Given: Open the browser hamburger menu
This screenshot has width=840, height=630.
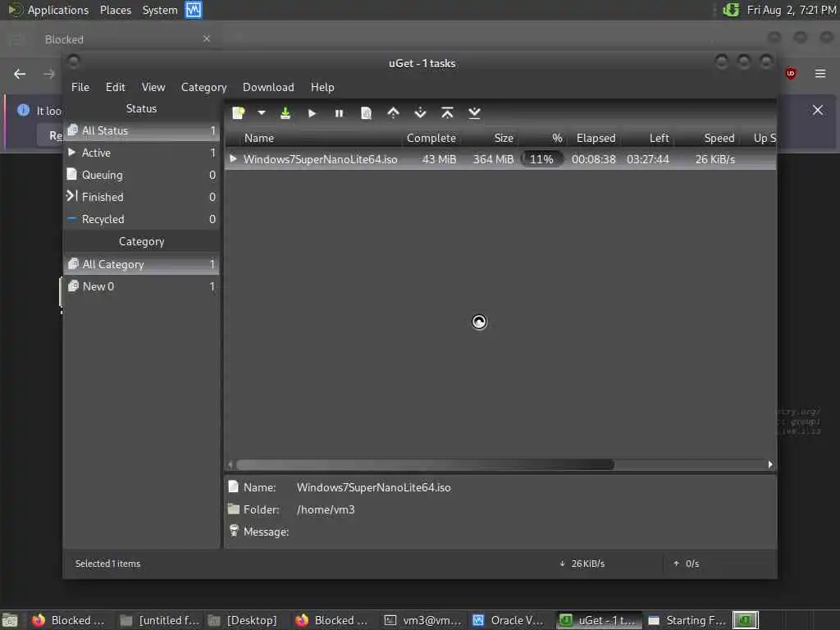Looking at the screenshot, I should point(820,73).
